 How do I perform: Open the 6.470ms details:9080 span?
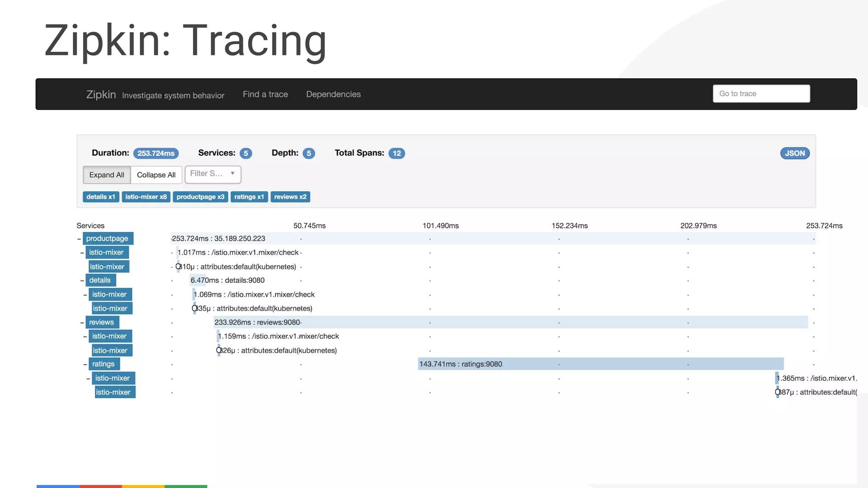pos(227,280)
